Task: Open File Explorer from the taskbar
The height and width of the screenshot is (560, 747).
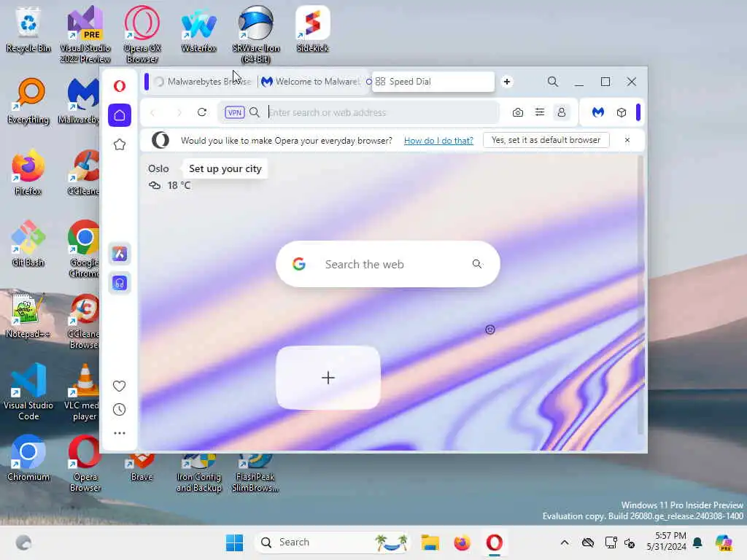Action: pos(430,542)
